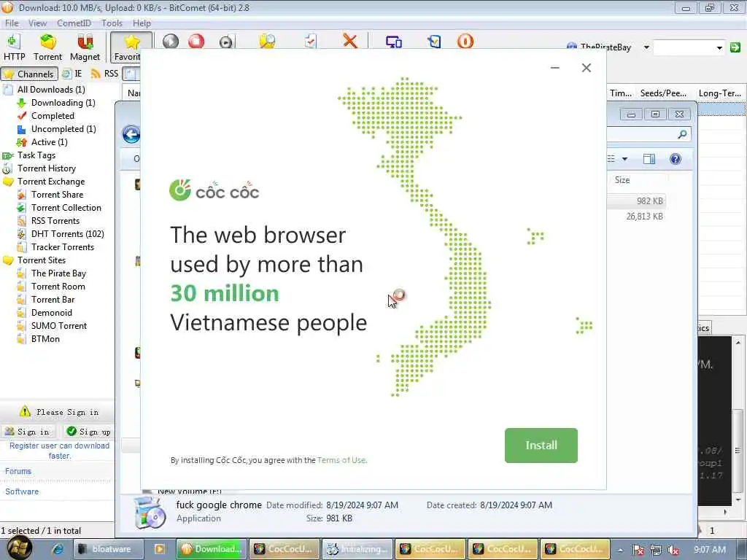Screen dimensions: 747x560
Task: Open Torrent History
Action: pyautogui.click(x=46, y=168)
